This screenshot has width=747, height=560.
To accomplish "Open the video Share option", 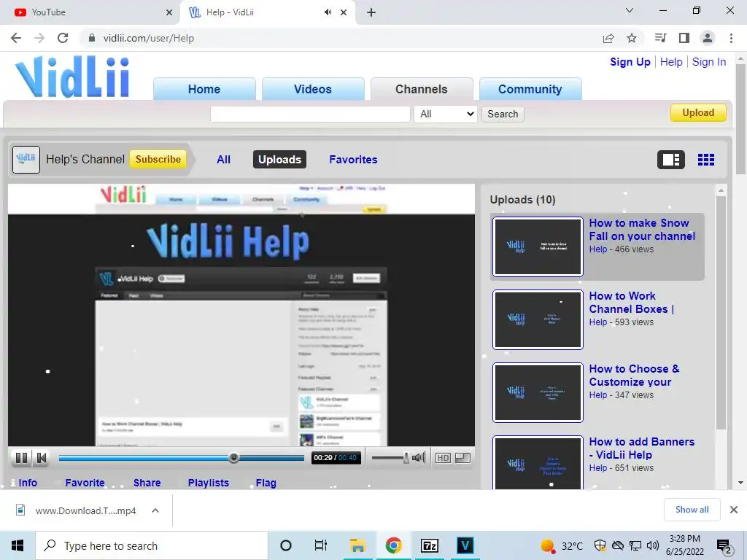I will pyautogui.click(x=147, y=483).
